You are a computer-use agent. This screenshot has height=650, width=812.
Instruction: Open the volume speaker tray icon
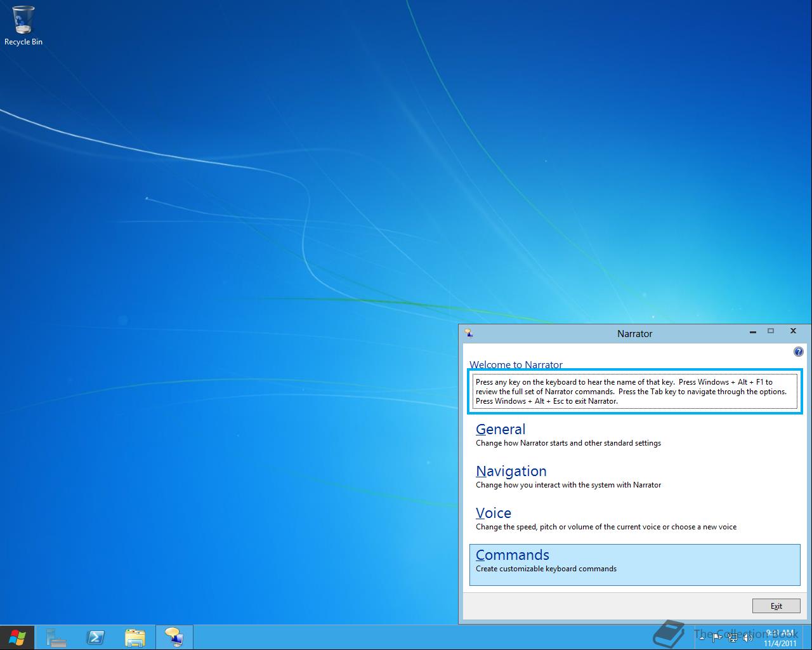[749, 637]
